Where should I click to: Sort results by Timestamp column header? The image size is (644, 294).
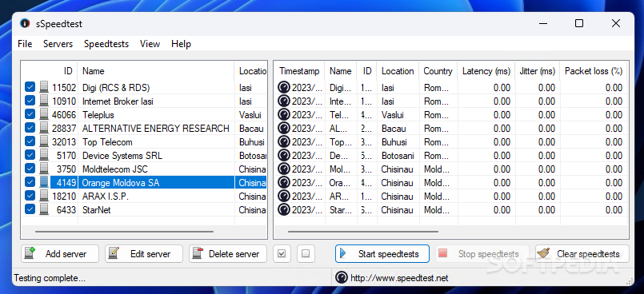pos(299,71)
